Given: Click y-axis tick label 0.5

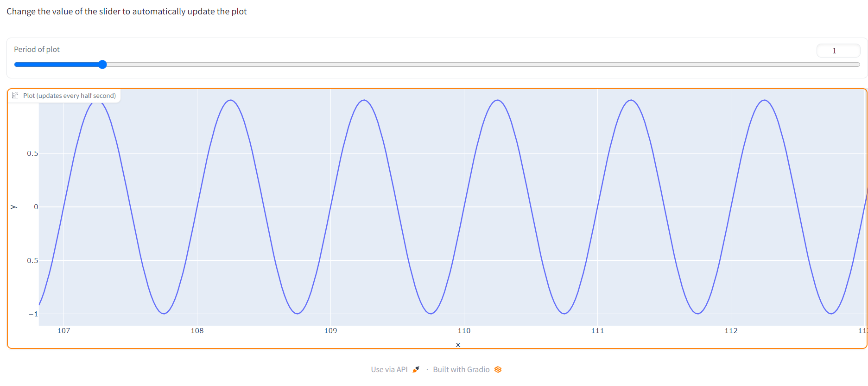Looking at the screenshot, I should 32,153.
